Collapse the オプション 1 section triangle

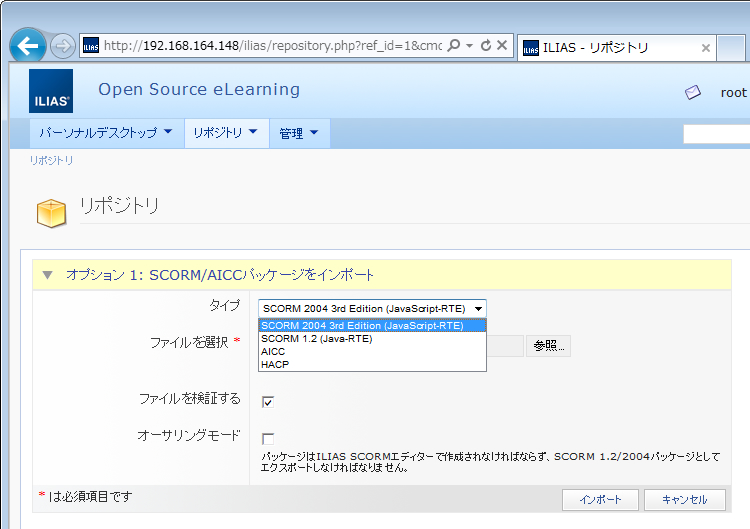tap(47, 275)
